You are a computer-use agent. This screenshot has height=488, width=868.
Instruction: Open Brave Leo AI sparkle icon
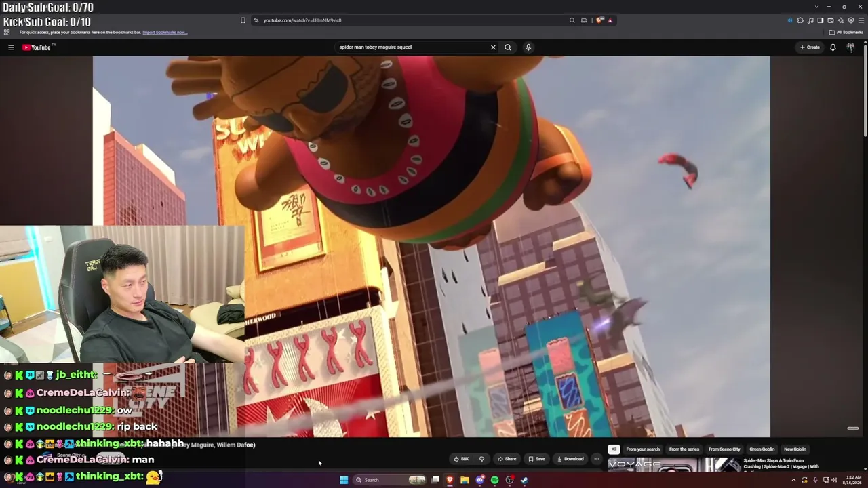coord(841,20)
